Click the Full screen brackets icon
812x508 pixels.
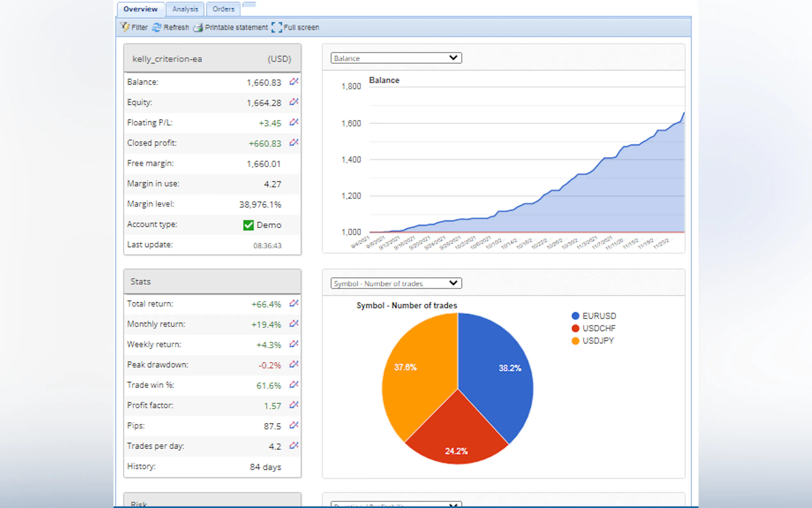(277, 27)
